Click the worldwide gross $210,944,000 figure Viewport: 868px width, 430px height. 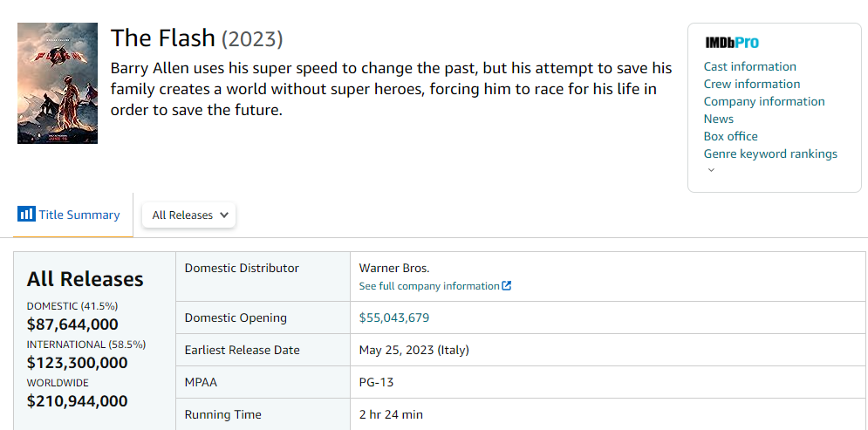78,400
